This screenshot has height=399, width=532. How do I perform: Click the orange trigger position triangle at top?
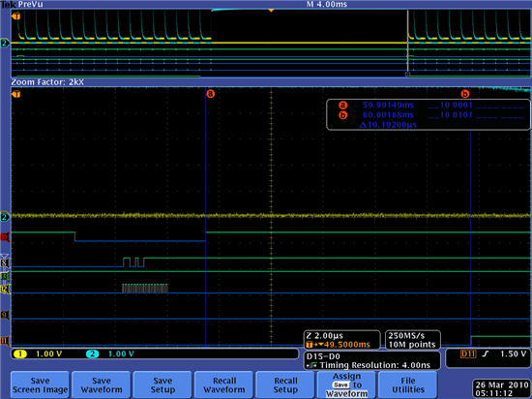coord(271,11)
